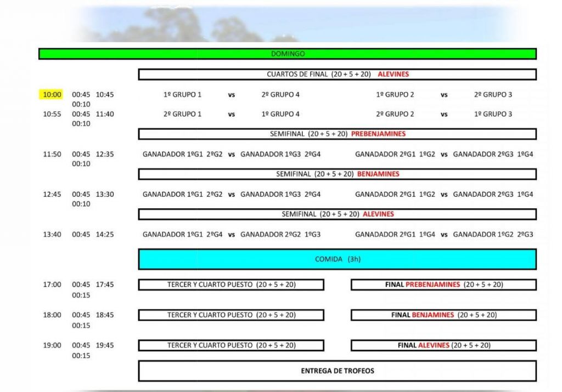The height and width of the screenshot is (392, 562).
Task: Click the yellow highlighted 10:00 start time
Action: coord(52,94)
